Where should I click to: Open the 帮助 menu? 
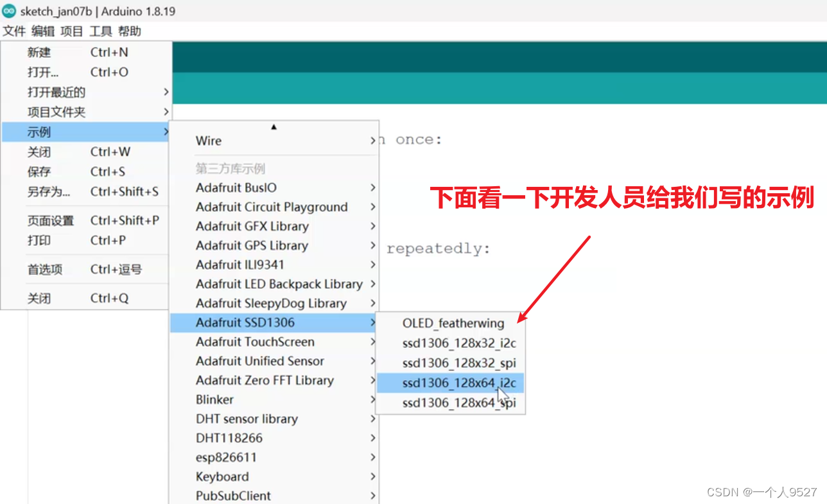pyautogui.click(x=130, y=31)
